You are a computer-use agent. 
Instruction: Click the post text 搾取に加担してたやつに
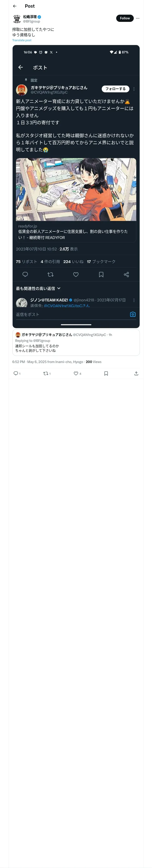[33, 29]
